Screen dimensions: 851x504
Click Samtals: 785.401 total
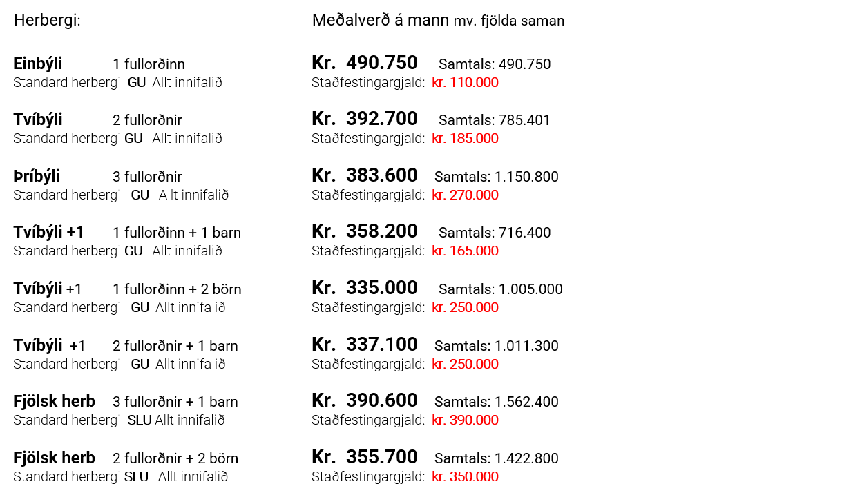tap(495, 120)
